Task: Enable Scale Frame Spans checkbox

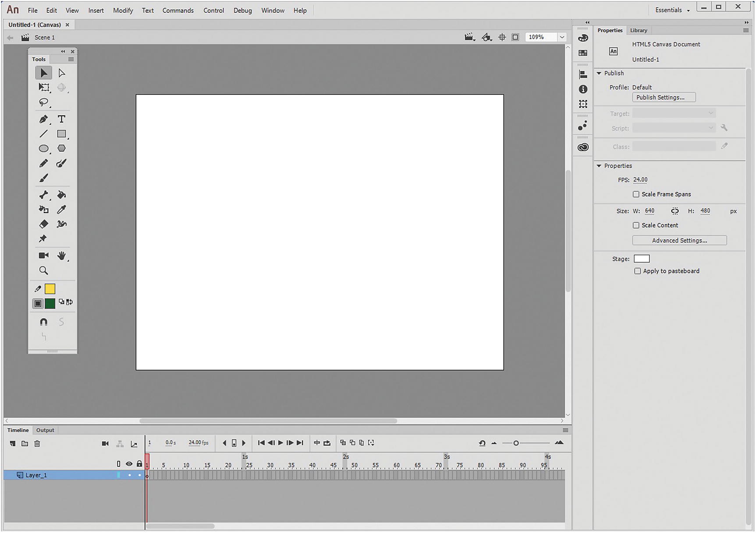Action: coord(636,194)
